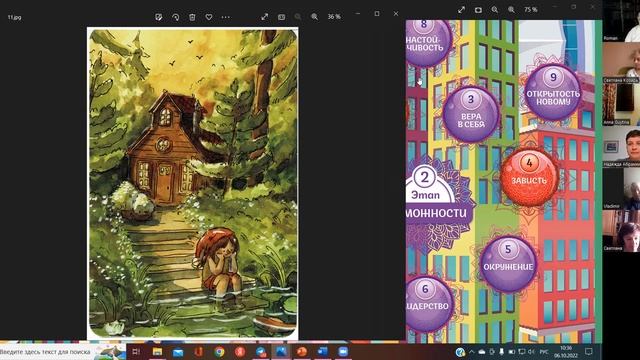This screenshot has height=360, width=640.
Task: Open the Mail app from the taskbar
Action: click(178, 351)
